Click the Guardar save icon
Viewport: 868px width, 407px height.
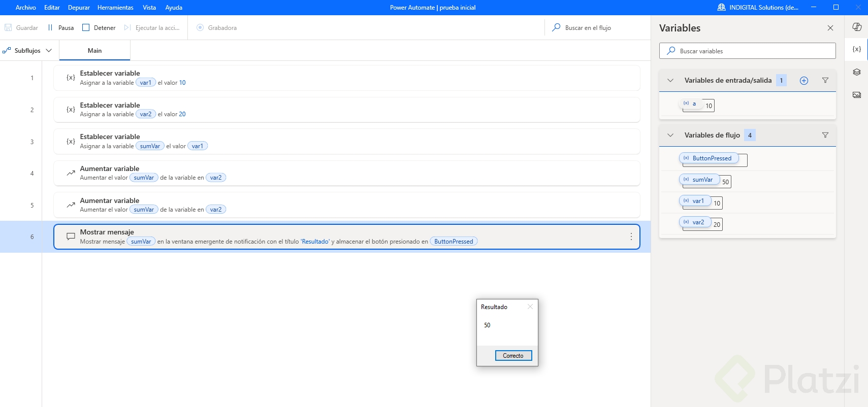point(8,27)
